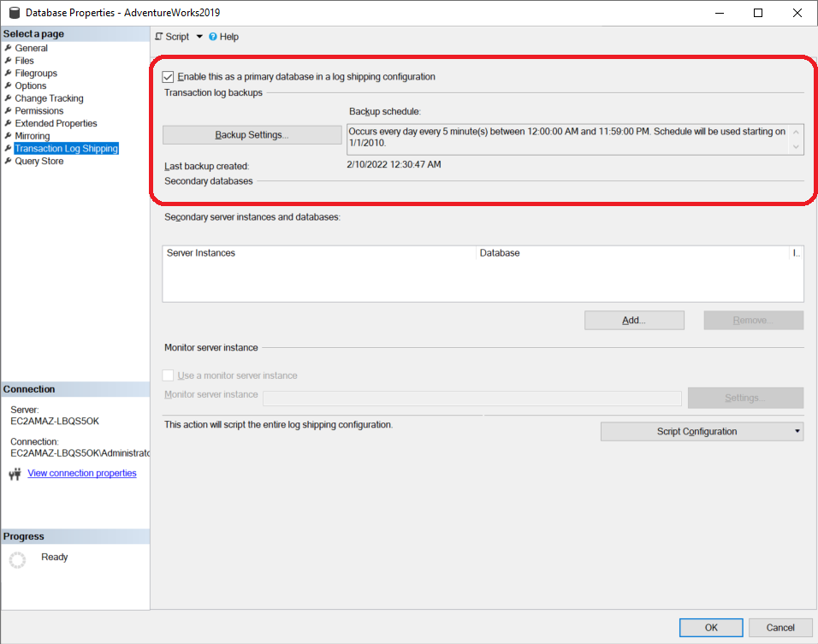Confirm with the OK button
Screen dimensions: 818x644
711,627
